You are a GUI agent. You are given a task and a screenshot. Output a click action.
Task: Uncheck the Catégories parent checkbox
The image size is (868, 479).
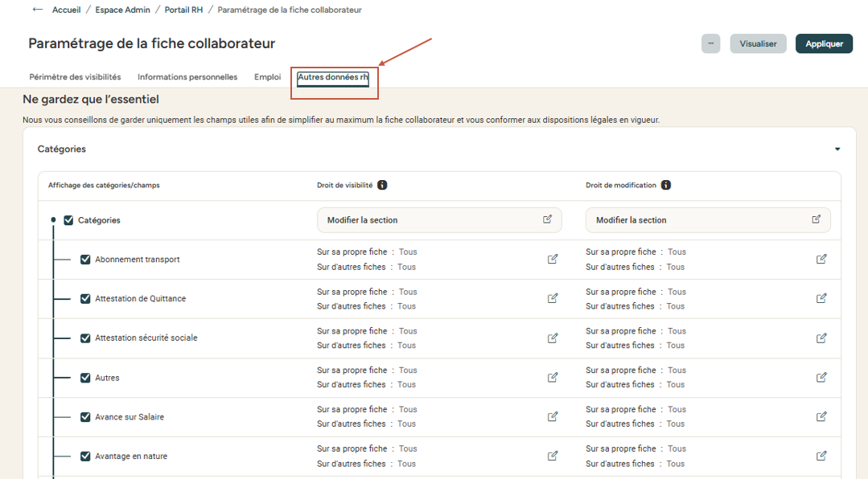click(x=68, y=220)
